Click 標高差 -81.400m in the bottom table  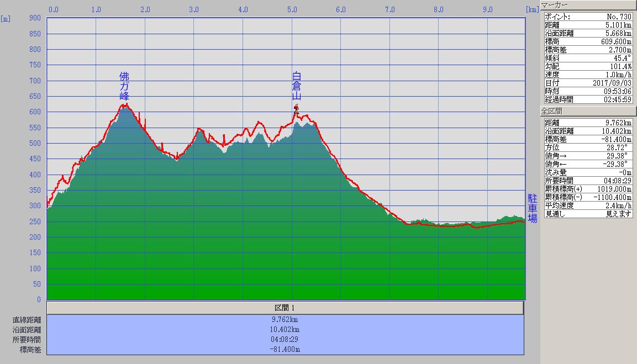[x=285, y=349]
